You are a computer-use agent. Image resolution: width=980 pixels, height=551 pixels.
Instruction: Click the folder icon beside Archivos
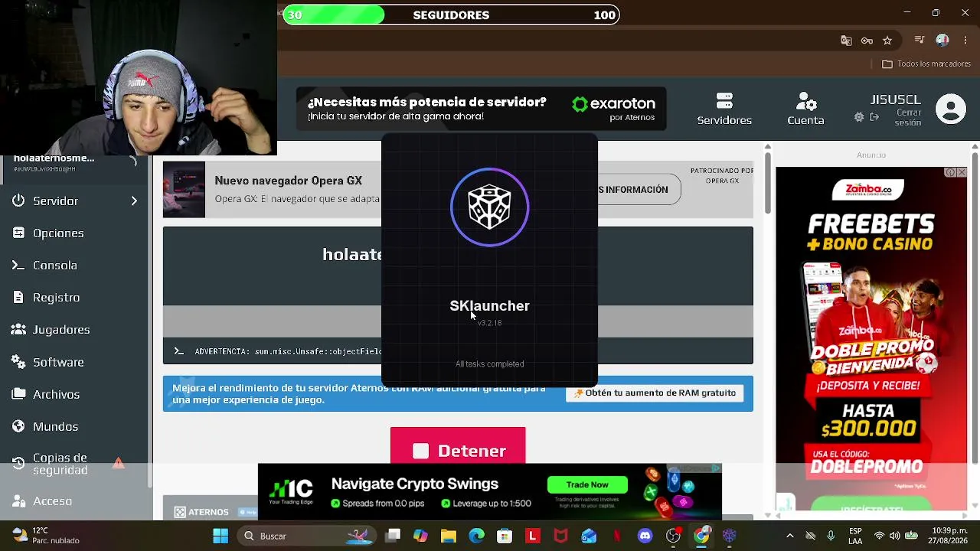click(x=18, y=394)
